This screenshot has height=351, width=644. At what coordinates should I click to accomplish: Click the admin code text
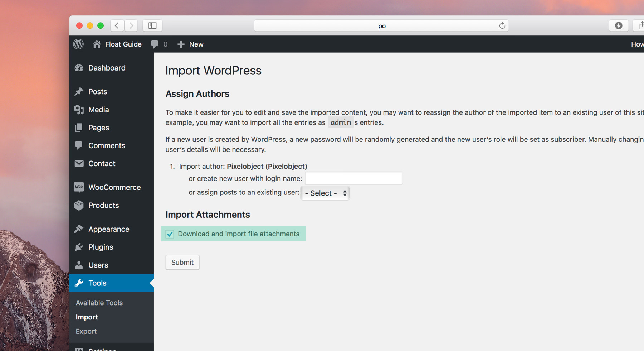(x=341, y=122)
